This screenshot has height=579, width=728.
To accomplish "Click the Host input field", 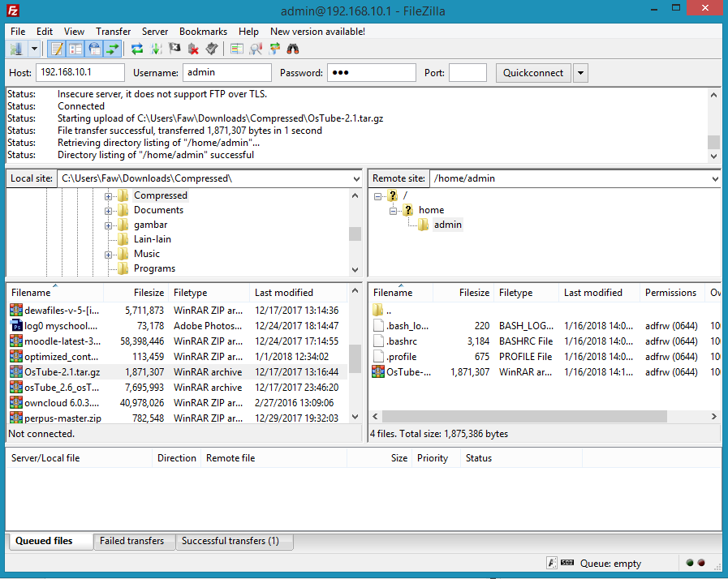I will (80, 73).
